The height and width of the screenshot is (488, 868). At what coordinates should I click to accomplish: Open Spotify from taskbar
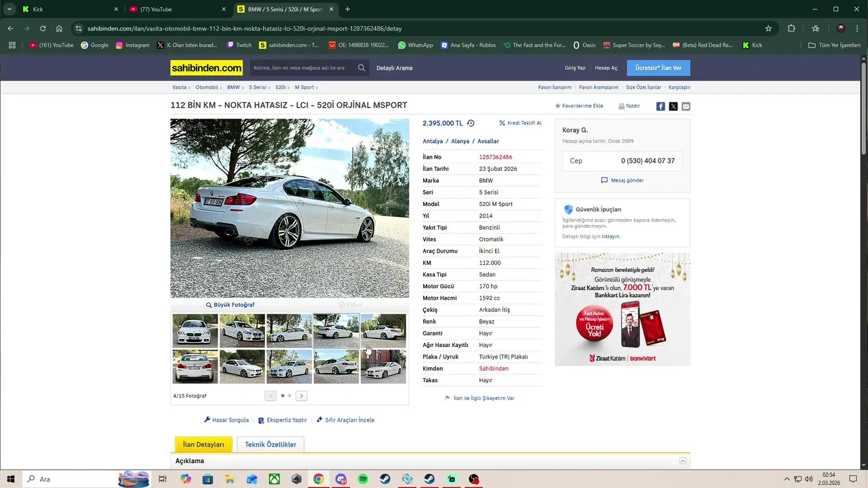pyautogui.click(x=363, y=479)
